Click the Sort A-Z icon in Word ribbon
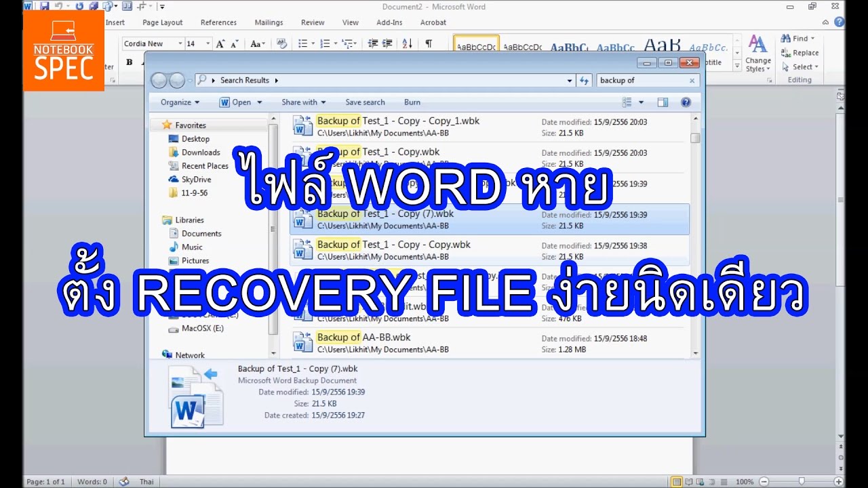Screen dimensions: 868x488 pyautogui.click(x=407, y=43)
